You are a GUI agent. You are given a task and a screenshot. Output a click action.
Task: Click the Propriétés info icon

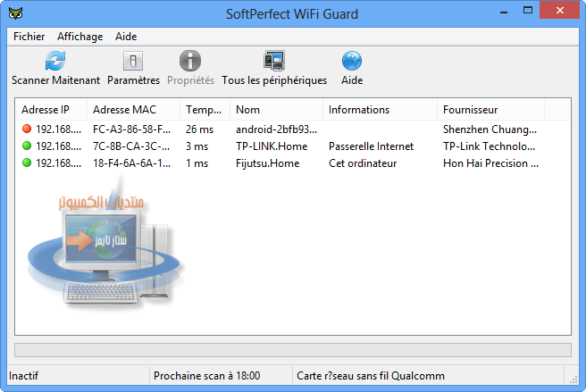tap(190, 61)
